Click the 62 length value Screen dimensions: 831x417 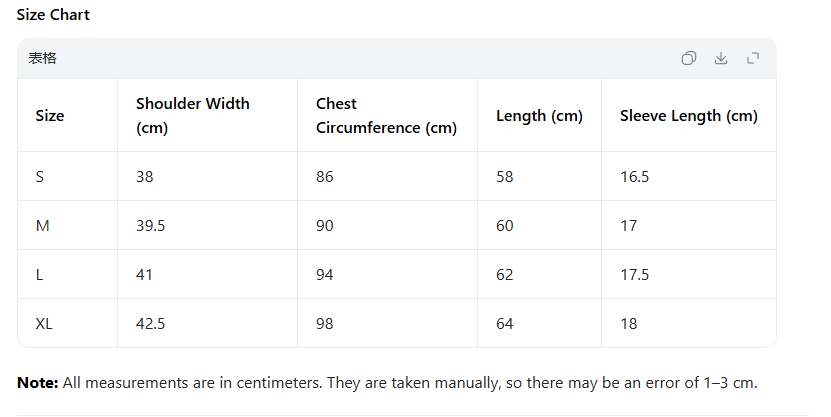[505, 275]
